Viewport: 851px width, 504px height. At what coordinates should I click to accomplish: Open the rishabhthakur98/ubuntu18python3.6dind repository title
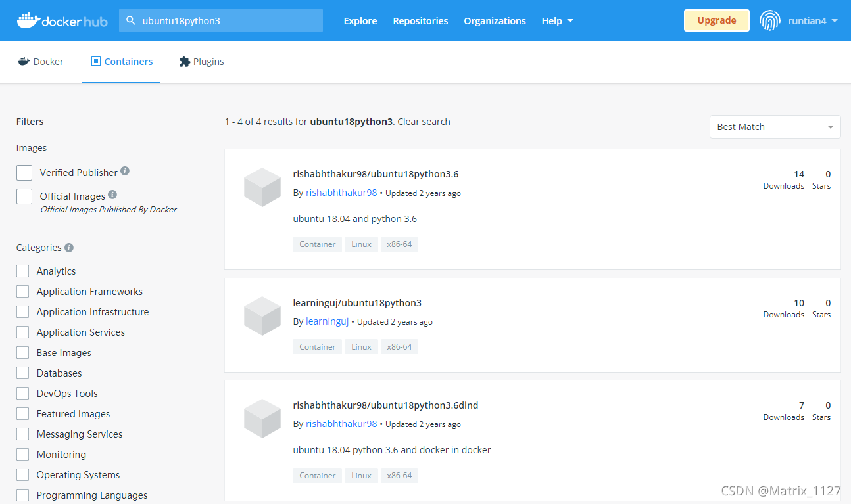click(385, 405)
